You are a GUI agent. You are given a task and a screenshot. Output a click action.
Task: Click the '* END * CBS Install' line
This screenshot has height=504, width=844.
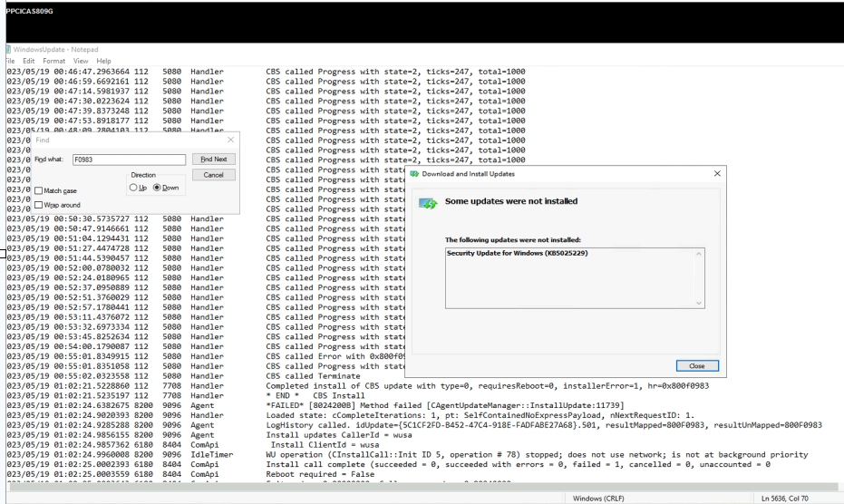tap(315, 396)
